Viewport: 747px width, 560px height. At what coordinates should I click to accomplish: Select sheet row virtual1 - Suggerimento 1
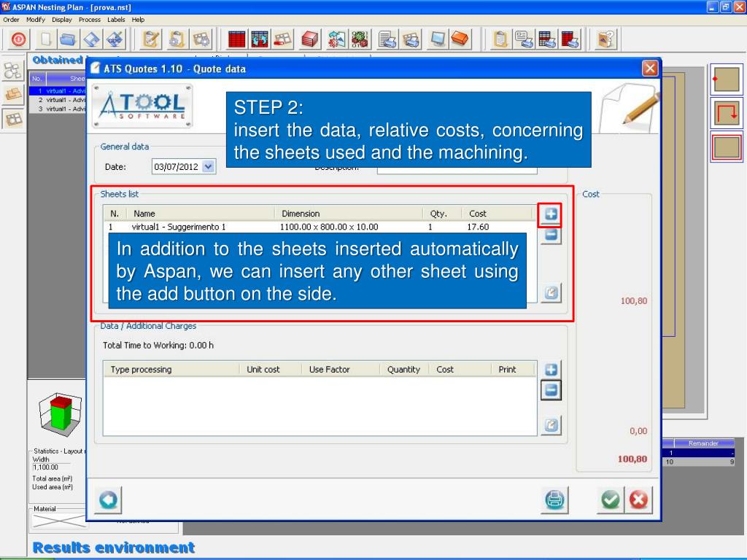click(320, 227)
